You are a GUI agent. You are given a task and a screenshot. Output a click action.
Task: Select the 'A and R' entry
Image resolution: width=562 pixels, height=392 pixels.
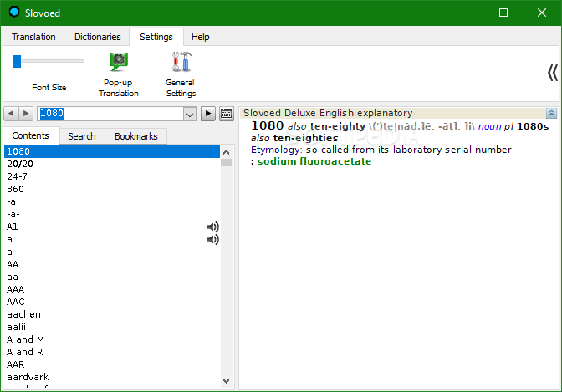pyautogui.click(x=112, y=352)
